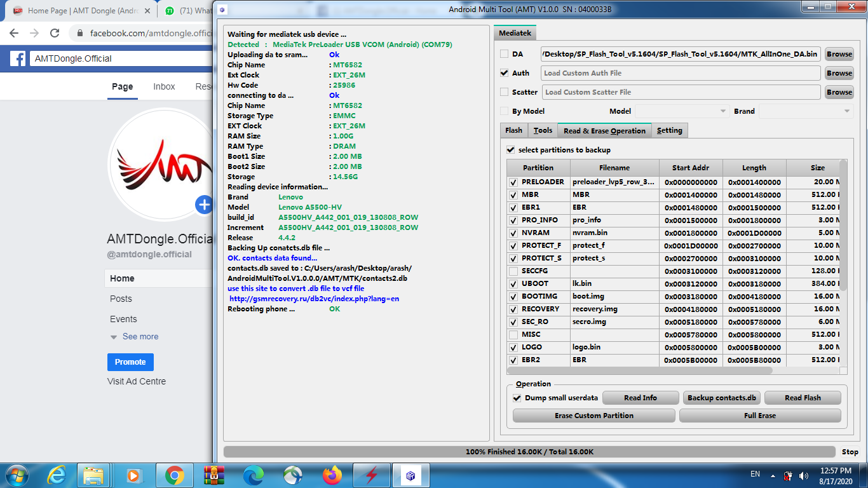
Task: Show hidden system tray icons
Action: click(773, 475)
